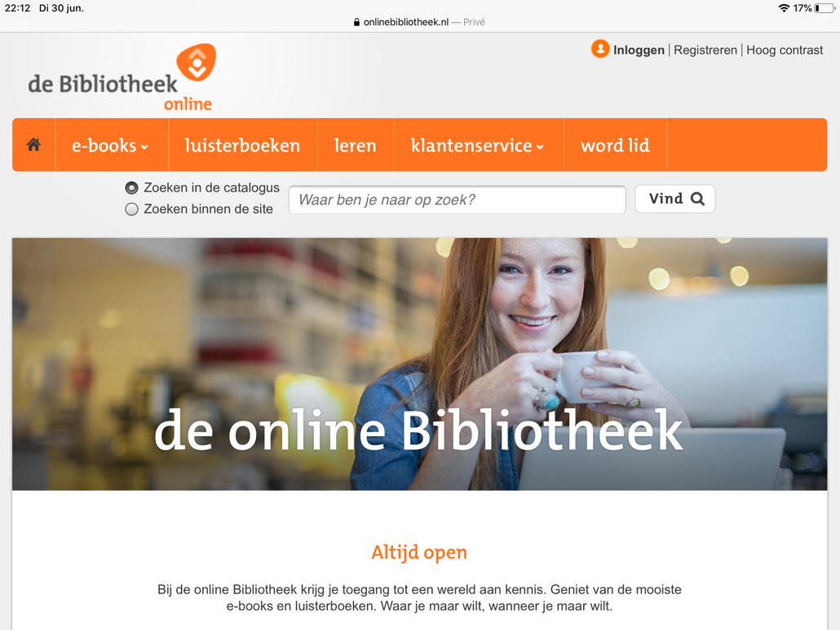The image size is (840, 630).
Task: Click the 'Waar ben je naar op zoek?' field
Action: point(457,200)
